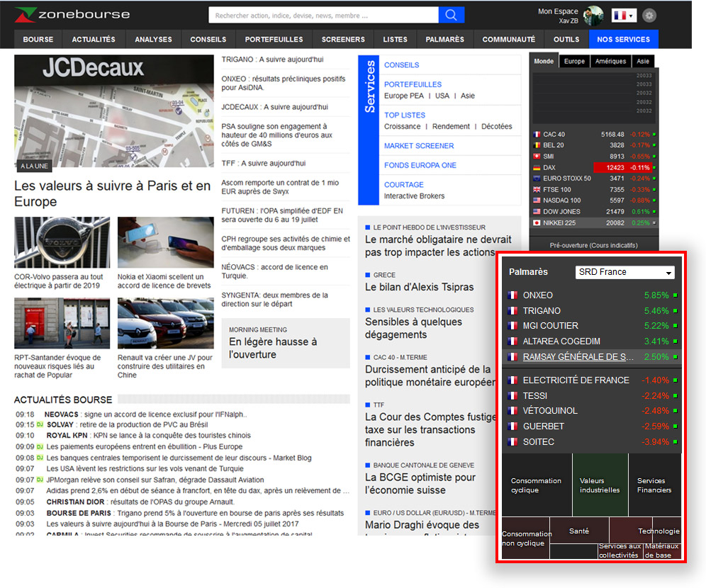
Task: Click DJ badge on JPMorgan news line
Action: pyautogui.click(x=40, y=480)
